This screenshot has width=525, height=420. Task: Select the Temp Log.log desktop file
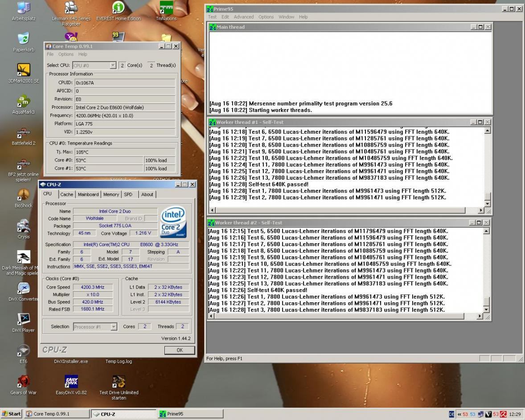click(x=119, y=362)
